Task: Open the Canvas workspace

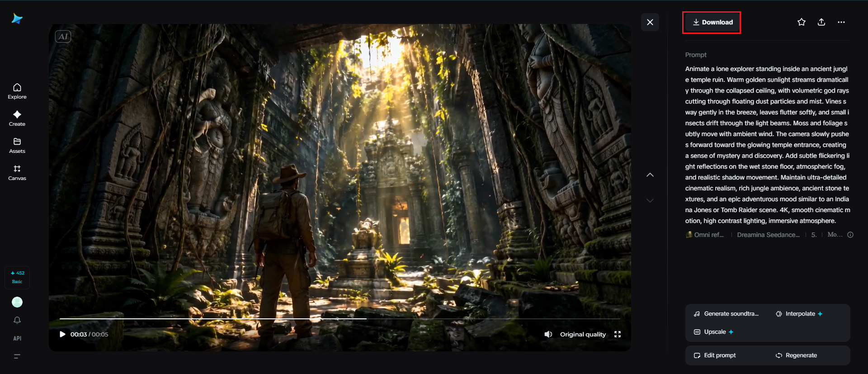Action: [x=17, y=173]
